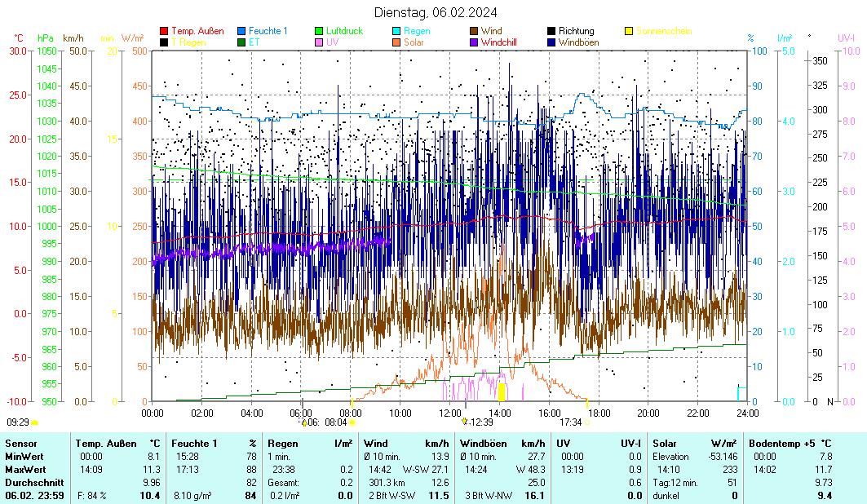
Task: Click the pink UV legend label
Action: coord(333,42)
